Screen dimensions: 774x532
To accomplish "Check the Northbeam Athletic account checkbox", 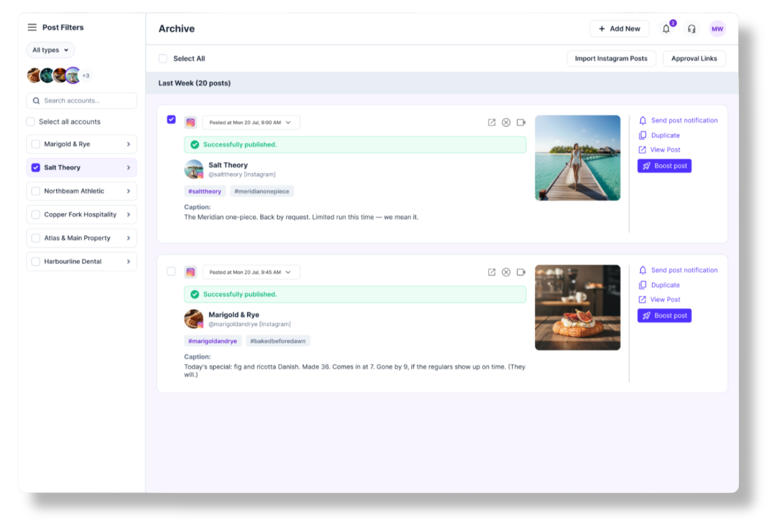I will (x=36, y=191).
